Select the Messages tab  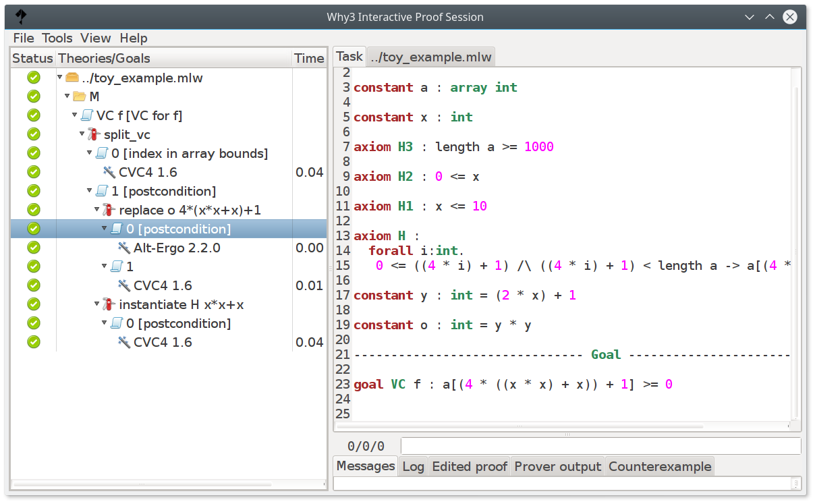coord(366,466)
